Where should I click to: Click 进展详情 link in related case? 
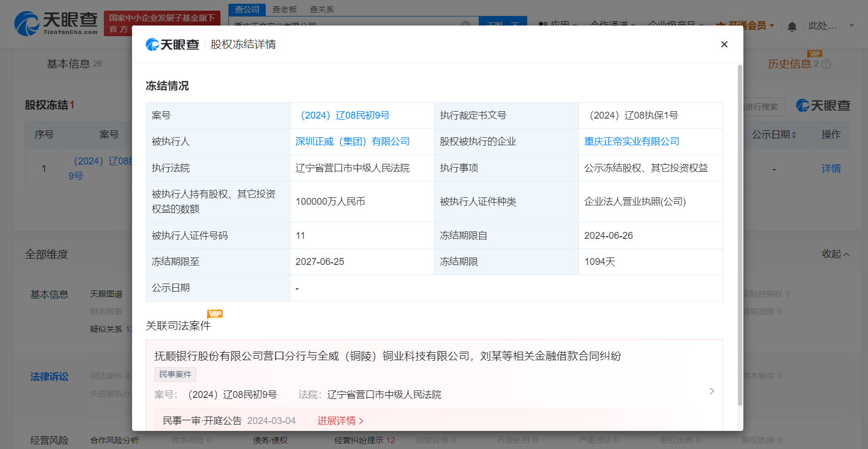(340, 421)
